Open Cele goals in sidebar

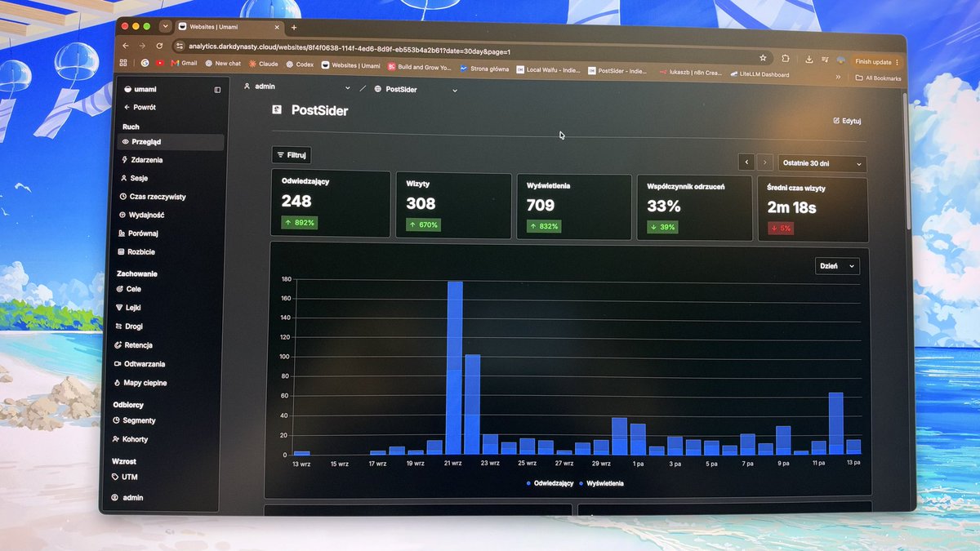(128, 289)
